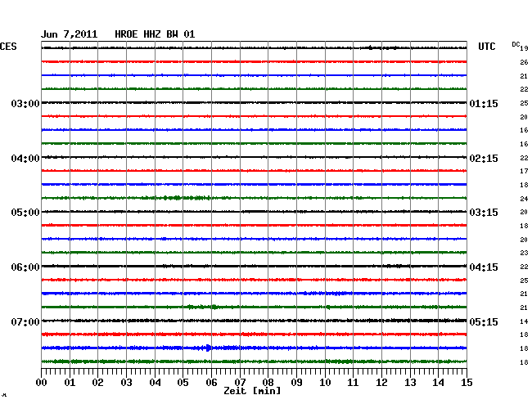The image size is (532, 404).
Task: Click minute tick label "02" on the axis
Action: pyautogui.click(x=97, y=383)
